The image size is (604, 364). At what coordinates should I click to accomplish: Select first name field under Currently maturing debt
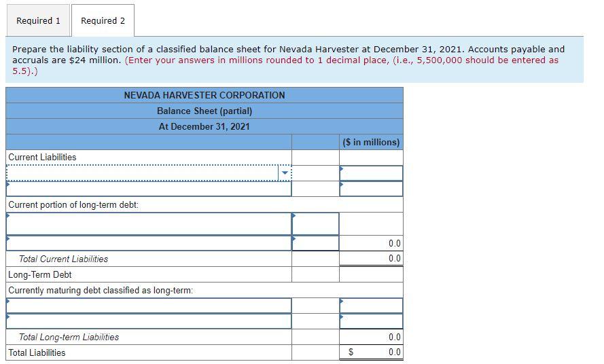click(149, 306)
